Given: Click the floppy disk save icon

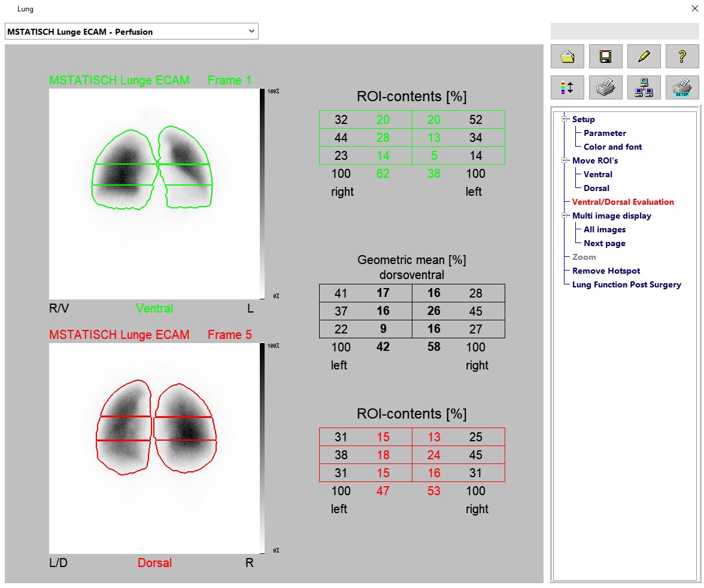Looking at the screenshot, I should click(605, 56).
